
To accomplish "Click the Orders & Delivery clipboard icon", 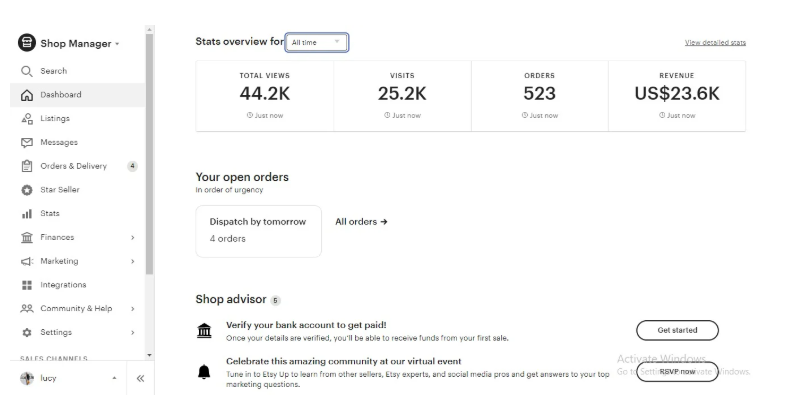I will 27,166.
